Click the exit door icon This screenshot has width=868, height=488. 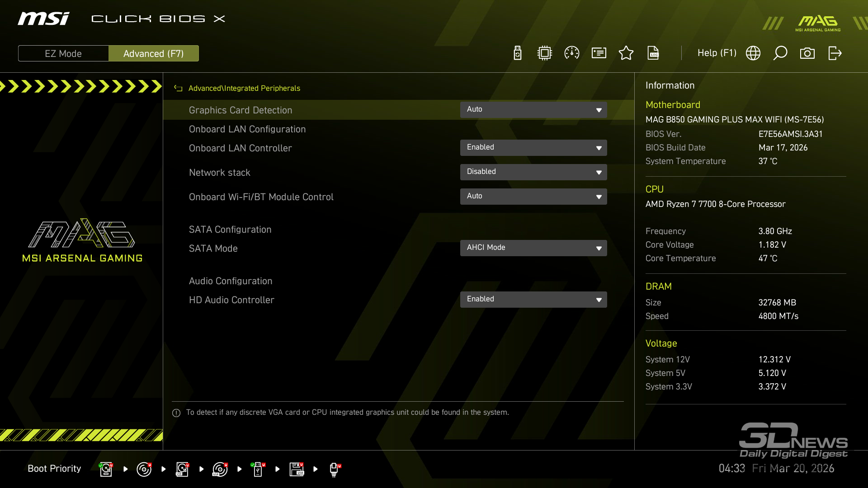click(835, 53)
